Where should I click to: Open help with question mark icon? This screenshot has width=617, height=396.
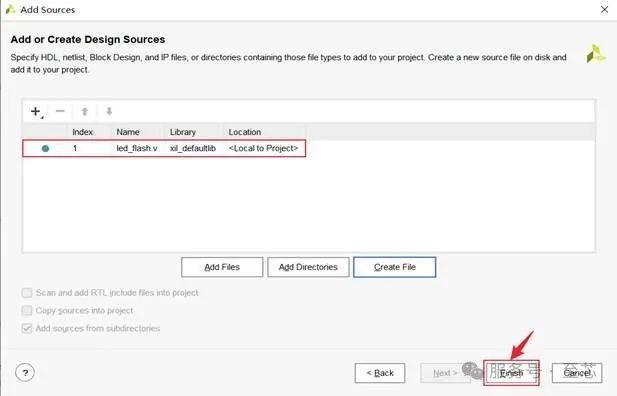[25, 372]
